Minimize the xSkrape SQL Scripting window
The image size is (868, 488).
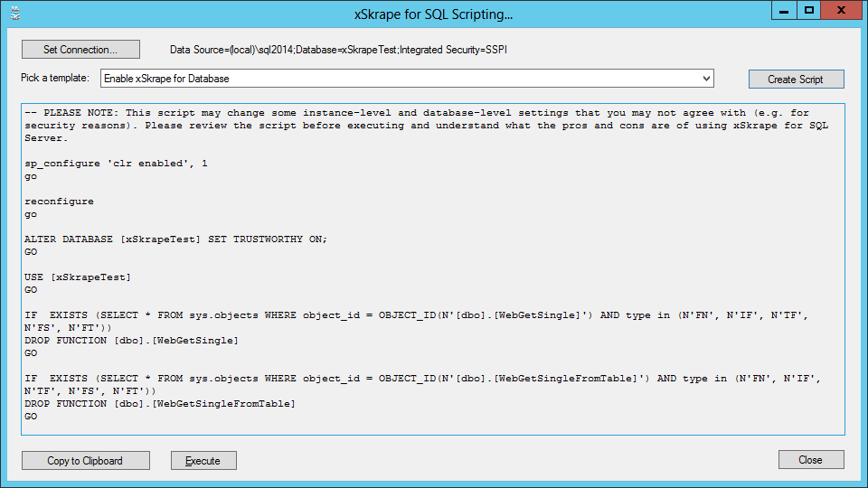tap(784, 11)
